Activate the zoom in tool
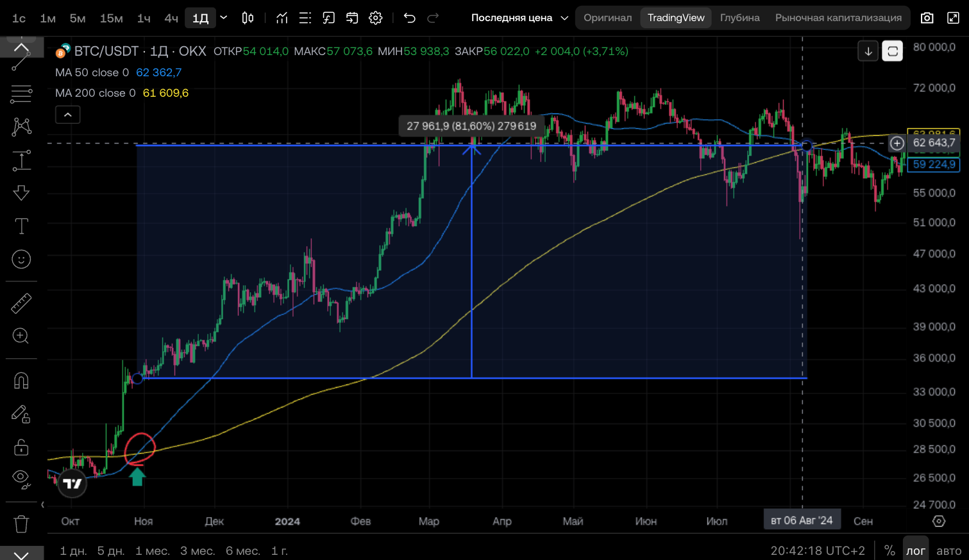969x560 pixels. (21, 336)
